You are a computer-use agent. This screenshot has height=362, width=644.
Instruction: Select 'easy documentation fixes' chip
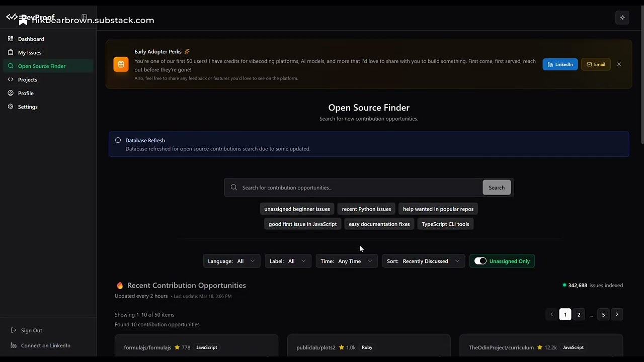[x=379, y=224]
